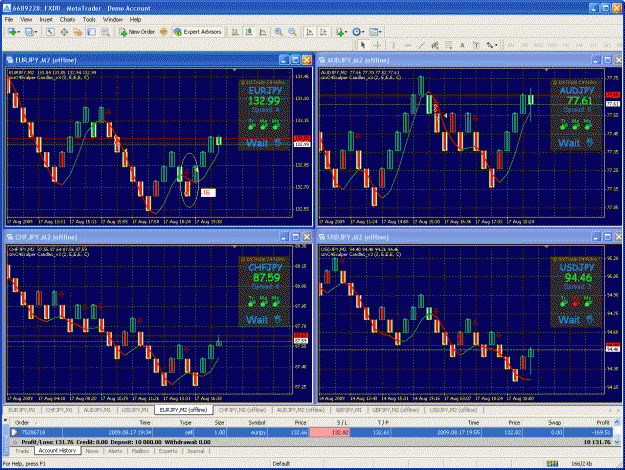The image size is (625, 470).
Task: Click the Wait label on EURJPY panel
Action: tap(257, 143)
